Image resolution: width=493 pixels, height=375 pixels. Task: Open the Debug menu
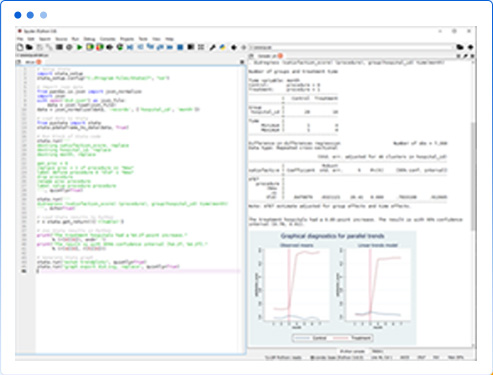click(x=89, y=39)
